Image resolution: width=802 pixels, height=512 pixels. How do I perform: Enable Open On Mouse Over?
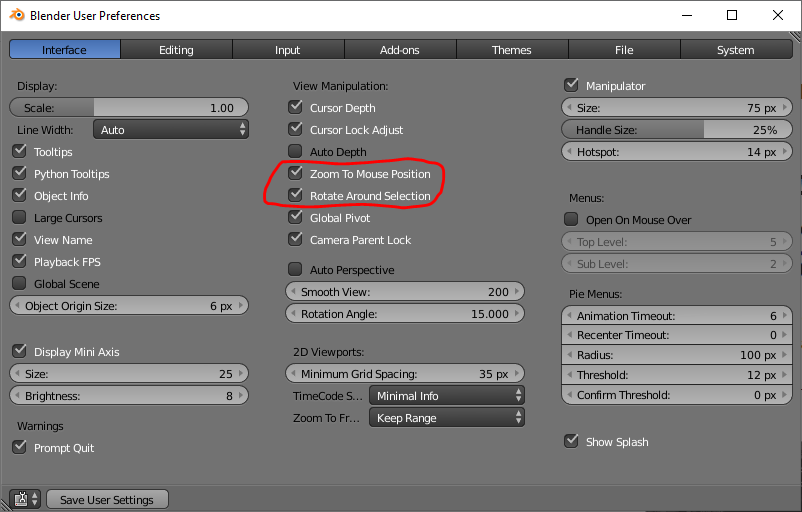(x=571, y=219)
